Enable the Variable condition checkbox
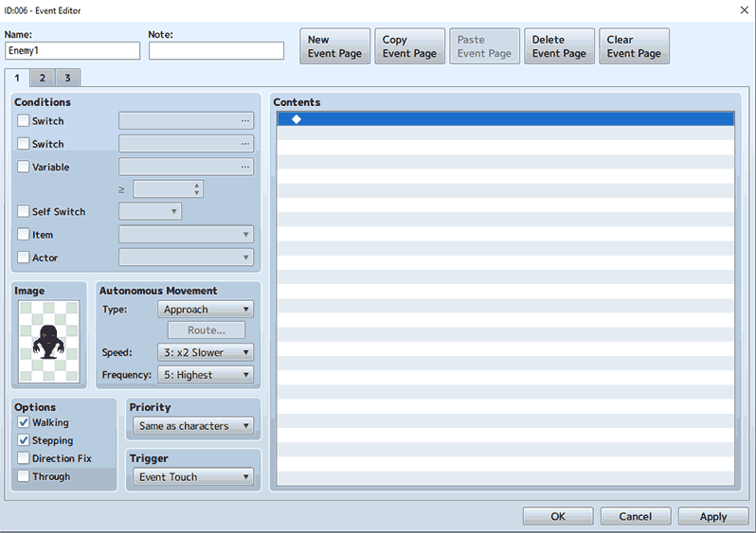 coord(23,167)
